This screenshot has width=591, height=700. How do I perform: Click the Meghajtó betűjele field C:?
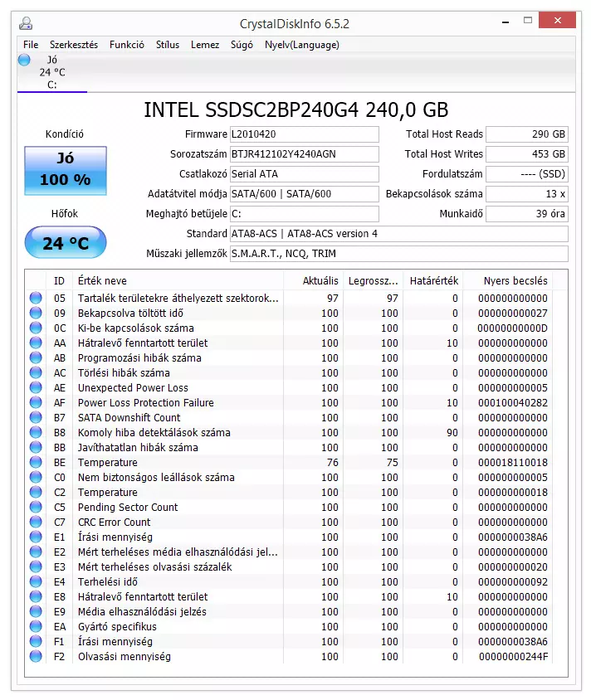pos(304,213)
